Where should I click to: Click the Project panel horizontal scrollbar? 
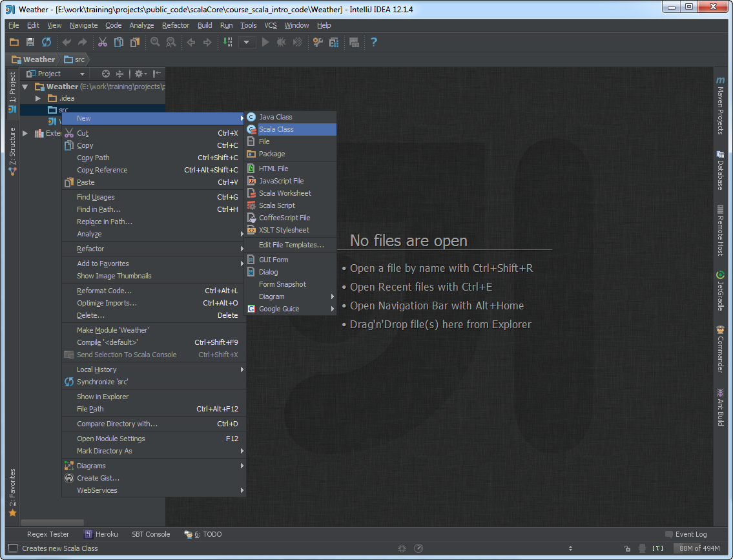[52, 522]
